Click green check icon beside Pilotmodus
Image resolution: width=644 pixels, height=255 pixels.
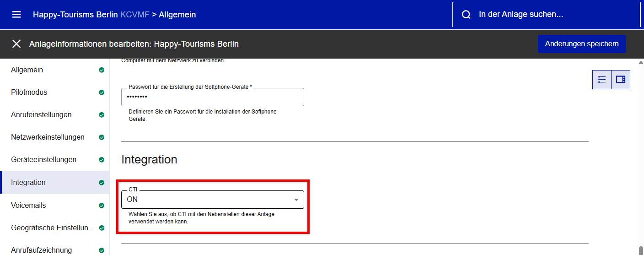[102, 92]
